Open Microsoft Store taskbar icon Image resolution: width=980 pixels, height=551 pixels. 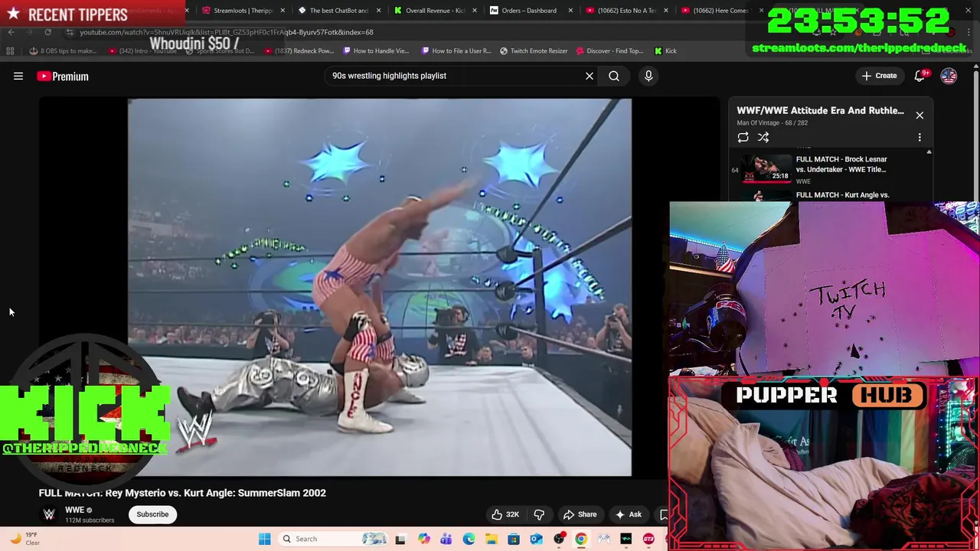pyautogui.click(x=514, y=539)
